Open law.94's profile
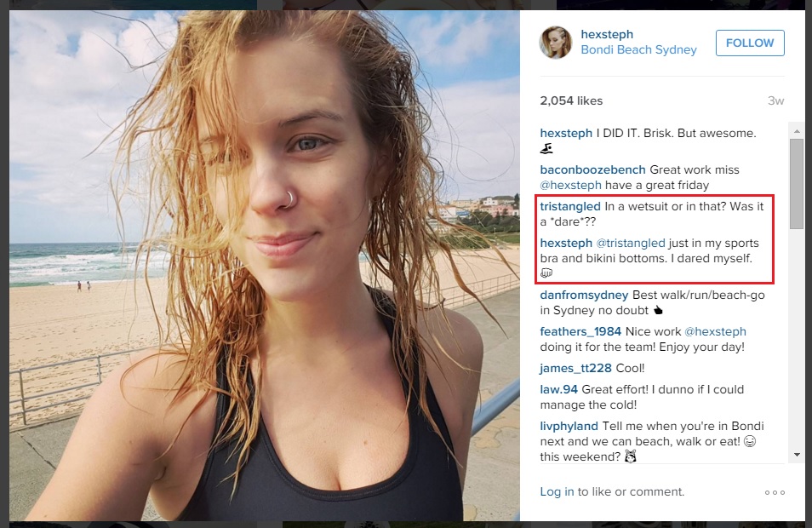The image size is (812, 528). pyautogui.click(x=558, y=390)
